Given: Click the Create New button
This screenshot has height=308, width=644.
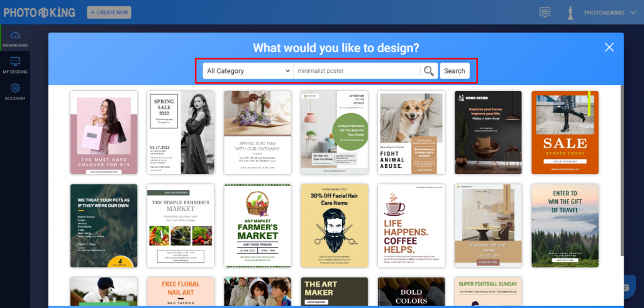Looking at the screenshot, I should coord(109,13).
